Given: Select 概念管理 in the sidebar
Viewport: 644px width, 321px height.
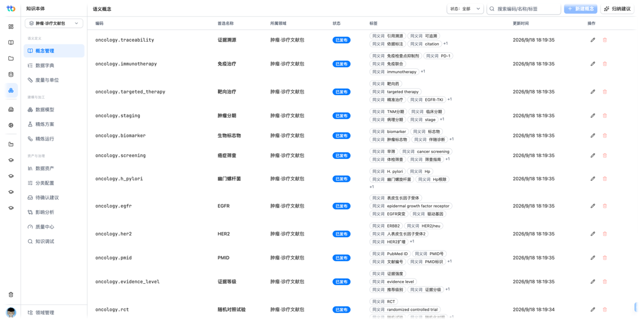Looking at the screenshot, I should tap(54, 51).
